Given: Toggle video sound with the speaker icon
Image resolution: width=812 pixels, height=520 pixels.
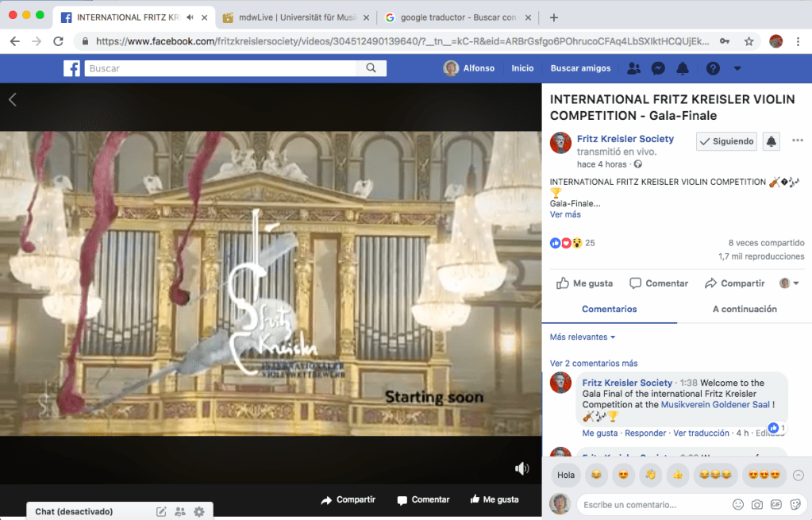Looking at the screenshot, I should coord(521,468).
